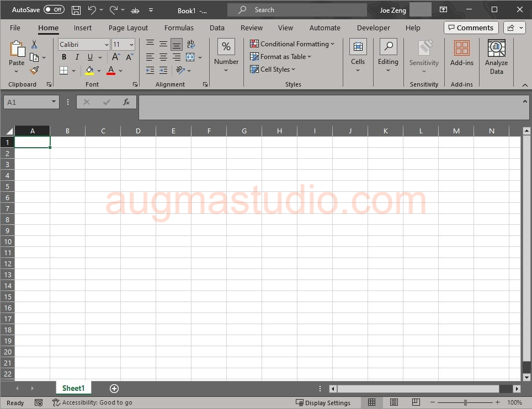
Task: Open Display Settings in status bar
Action: 323,403
